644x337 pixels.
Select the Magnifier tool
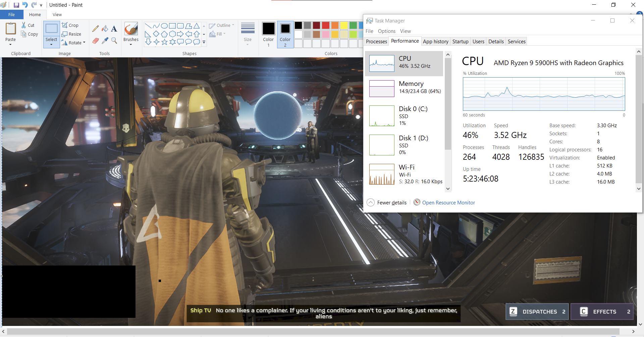click(x=114, y=41)
